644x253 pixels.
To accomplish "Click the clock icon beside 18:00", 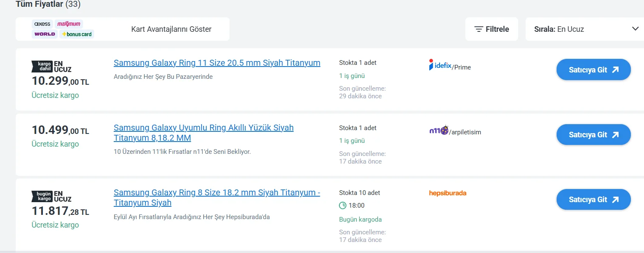I will (x=343, y=206).
